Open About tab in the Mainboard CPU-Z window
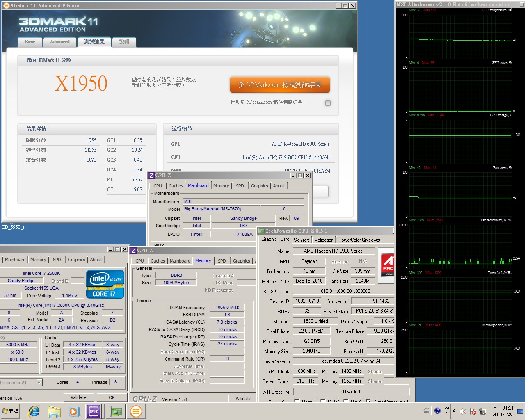525x420 pixels. click(x=279, y=186)
